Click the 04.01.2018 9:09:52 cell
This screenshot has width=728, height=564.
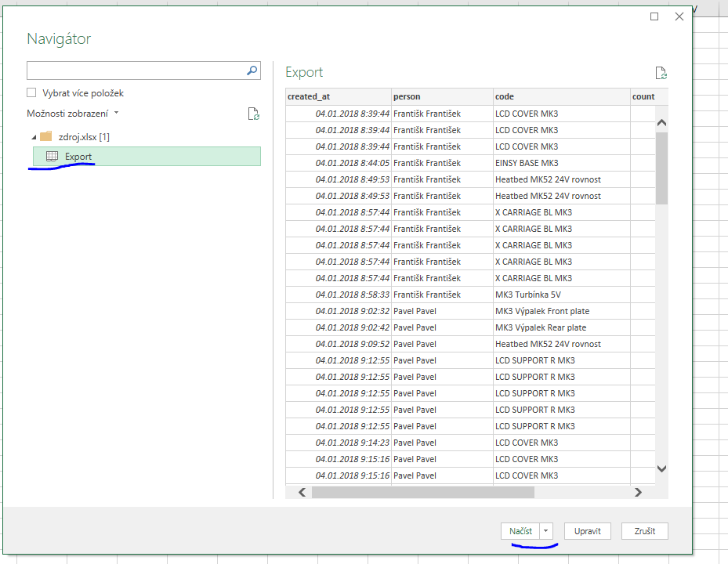coord(339,344)
